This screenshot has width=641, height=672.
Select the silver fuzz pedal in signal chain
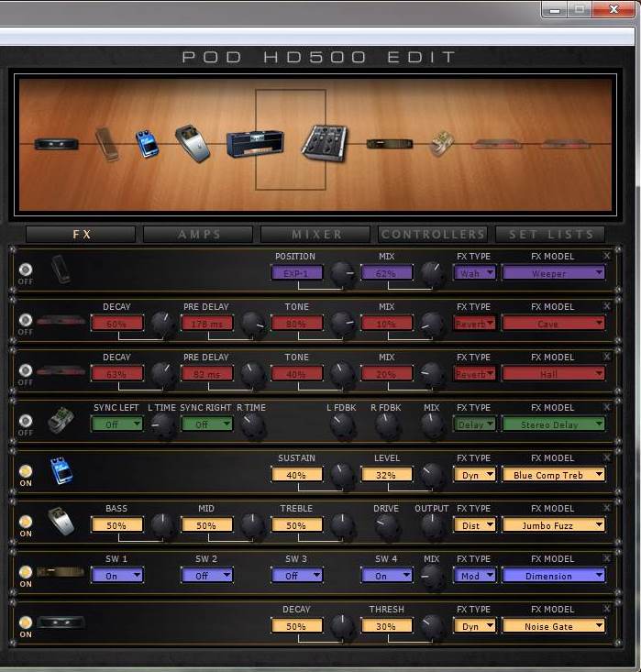tap(193, 144)
